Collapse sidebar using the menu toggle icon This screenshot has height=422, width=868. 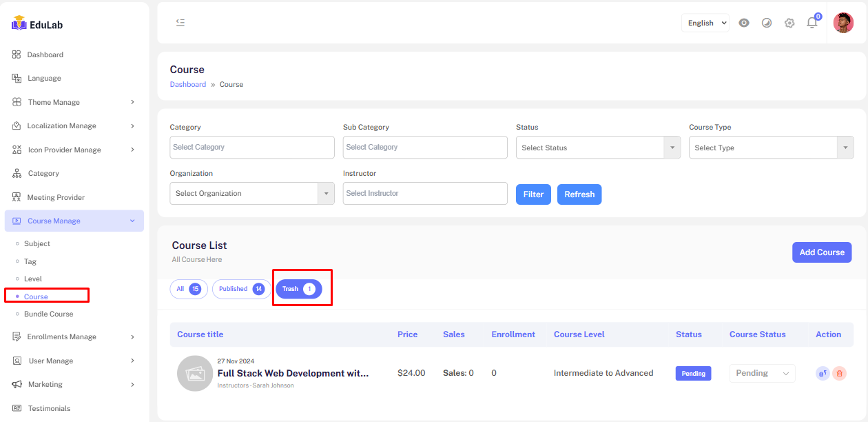click(180, 23)
